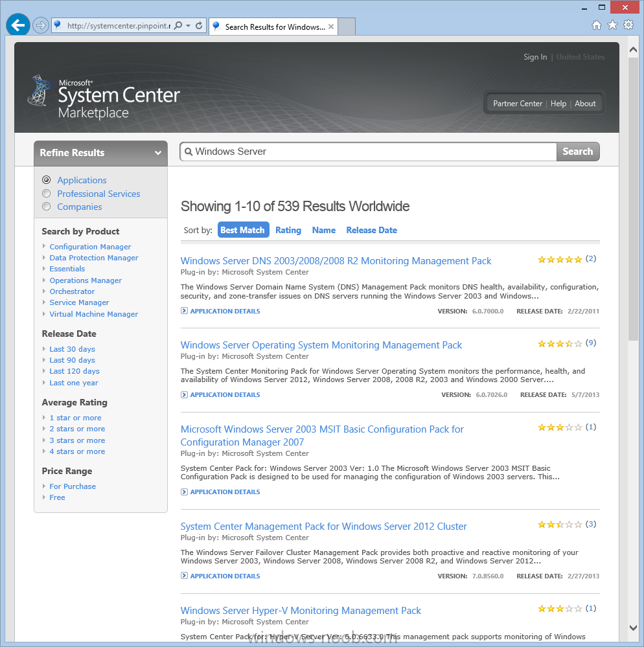Viewport: 644px width, 647px height.
Task: Click the browser Forward arrow button
Action: click(40, 26)
